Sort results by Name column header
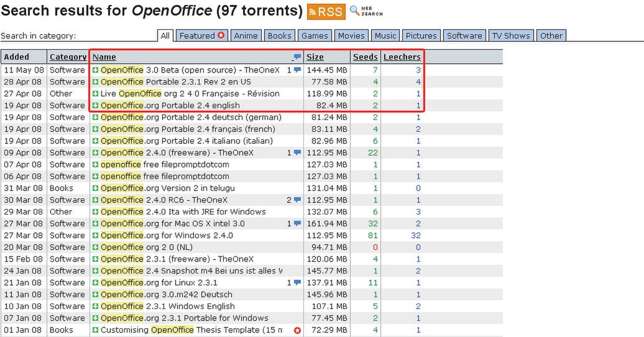644x337 pixels. coord(104,57)
